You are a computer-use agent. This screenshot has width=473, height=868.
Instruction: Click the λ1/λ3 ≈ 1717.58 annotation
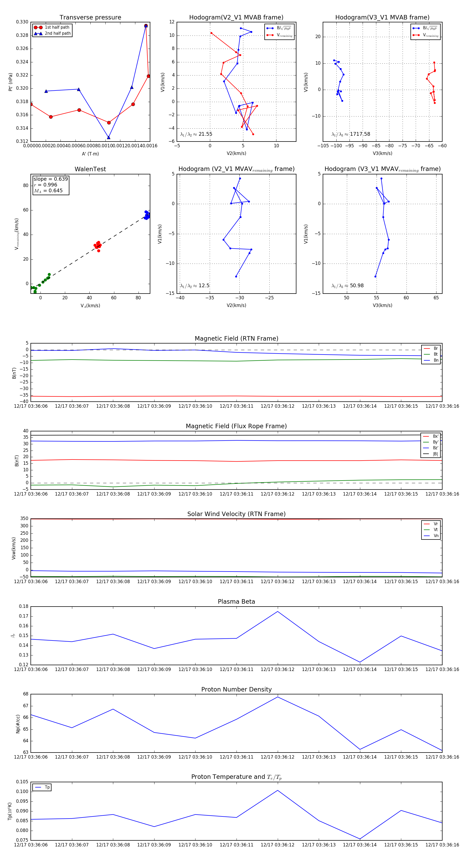tap(351, 134)
